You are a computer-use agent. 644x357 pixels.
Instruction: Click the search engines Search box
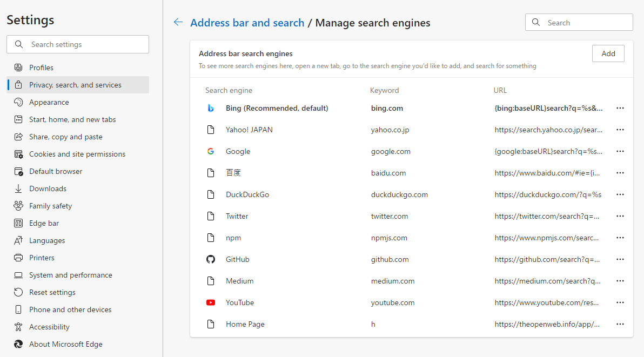pos(579,22)
